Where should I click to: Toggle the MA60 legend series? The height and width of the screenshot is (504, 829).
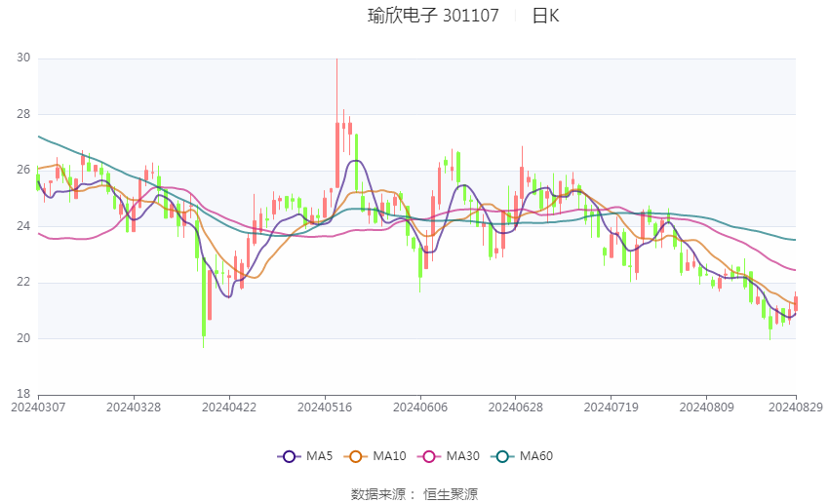522,456
